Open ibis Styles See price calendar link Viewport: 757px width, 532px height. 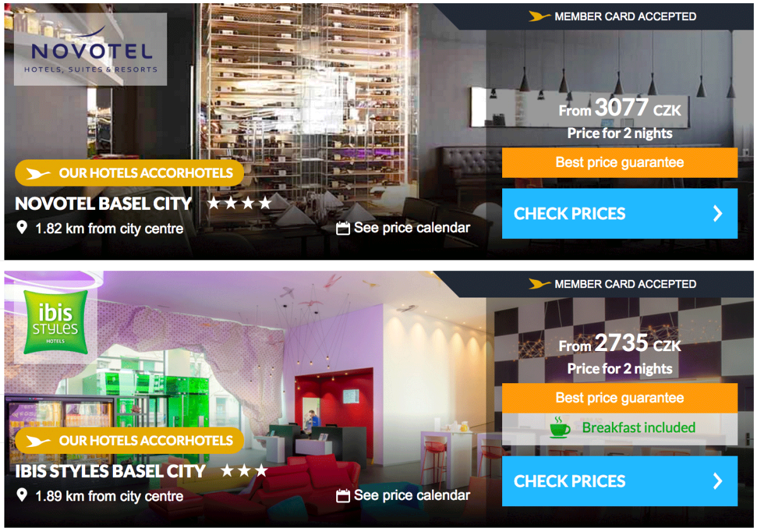(412, 495)
